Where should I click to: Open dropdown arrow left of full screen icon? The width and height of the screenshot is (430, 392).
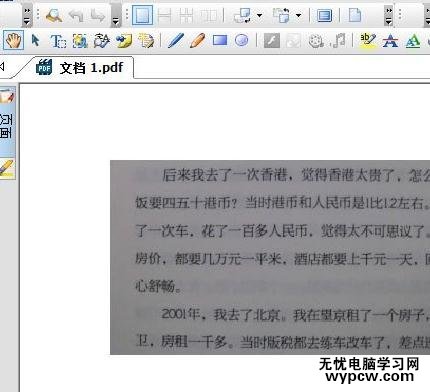pyautogui.click(x=298, y=15)
